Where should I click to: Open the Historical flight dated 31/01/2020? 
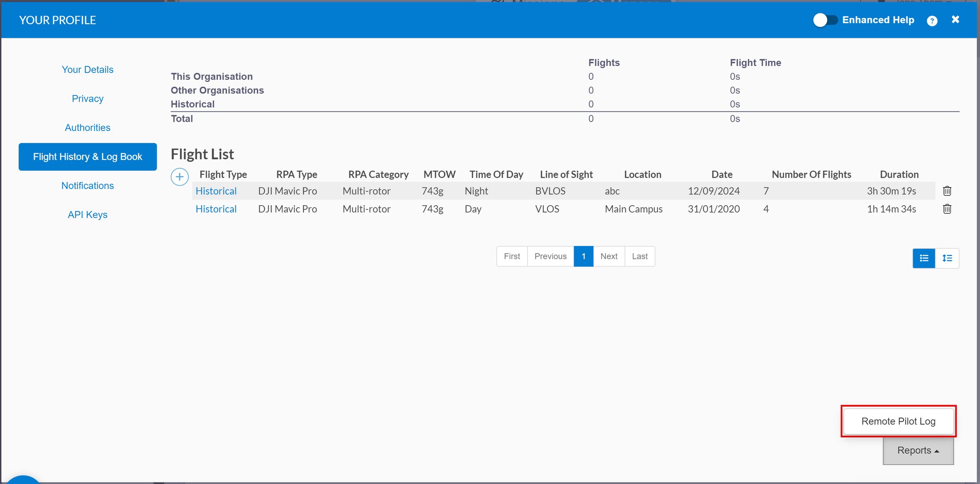point(216,209)
